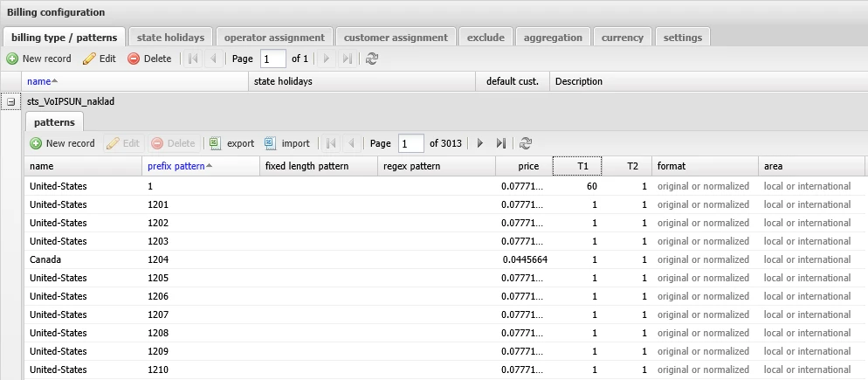Click prefix pattern cell 1209
The height and width of the screenshot is (380, 868).
click(x=200, y=351)
